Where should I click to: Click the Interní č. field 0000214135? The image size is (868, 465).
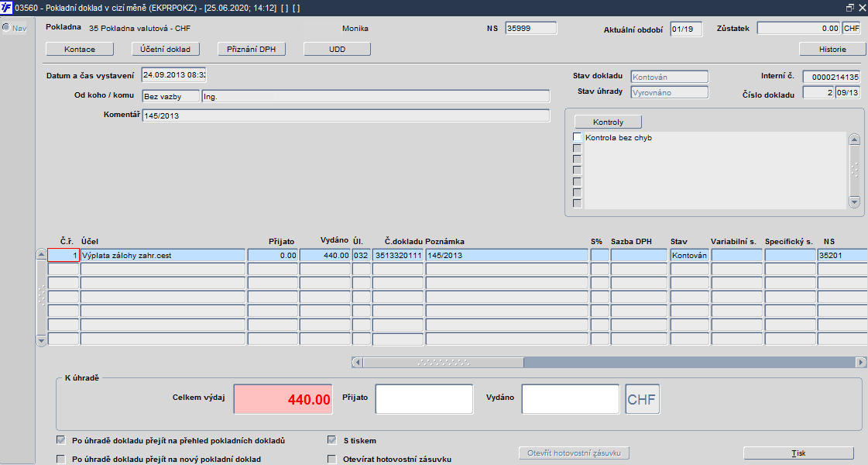click(832, 77)
